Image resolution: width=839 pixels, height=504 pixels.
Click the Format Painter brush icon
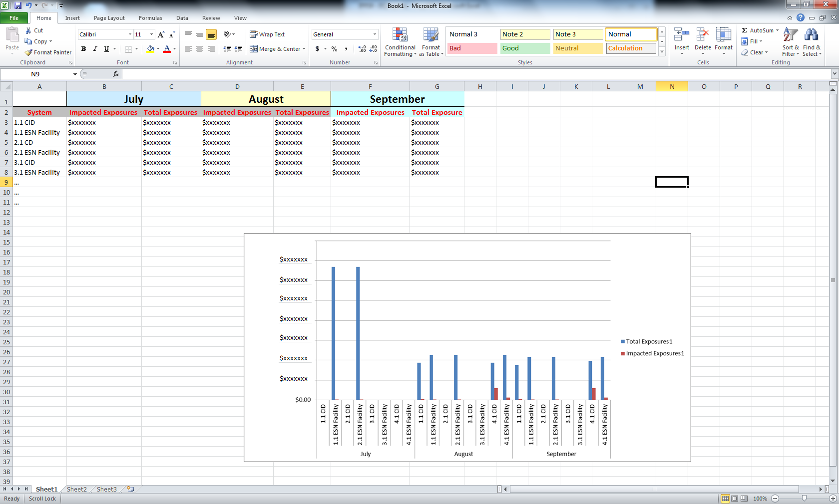coord(28,52)
